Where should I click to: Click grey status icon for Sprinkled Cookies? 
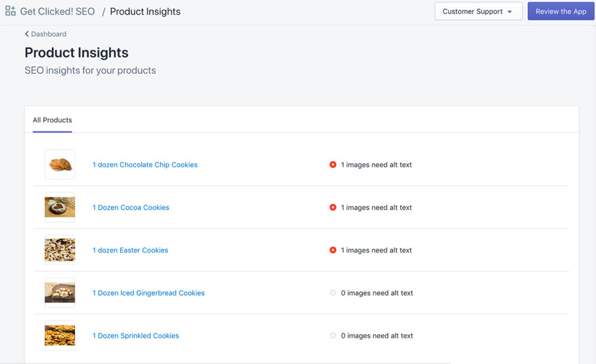pos(333,336)
